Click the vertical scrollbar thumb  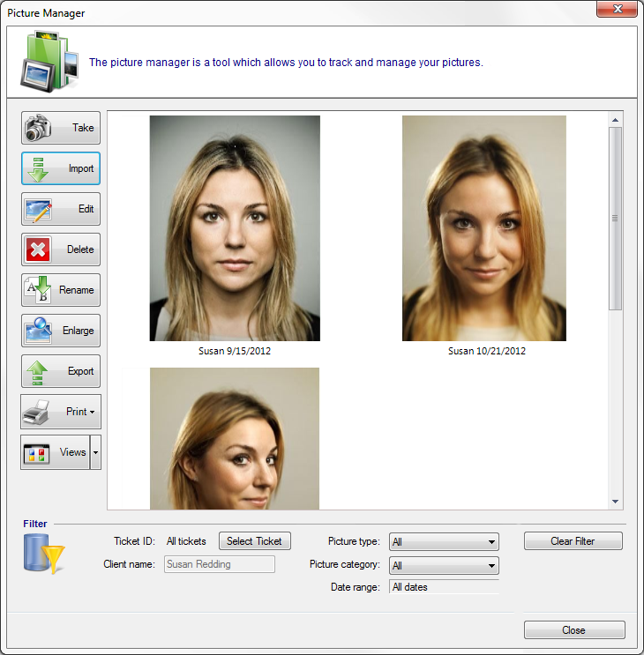(615, 219)
